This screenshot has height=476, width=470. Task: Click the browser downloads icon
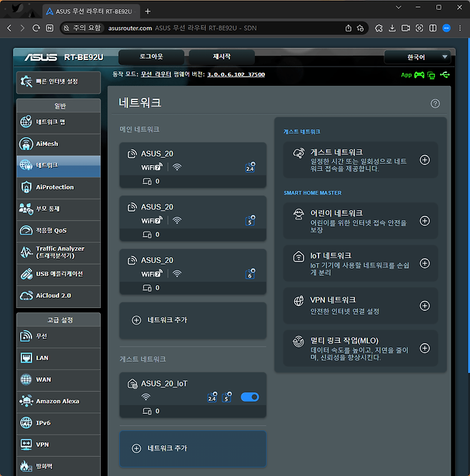391,28
